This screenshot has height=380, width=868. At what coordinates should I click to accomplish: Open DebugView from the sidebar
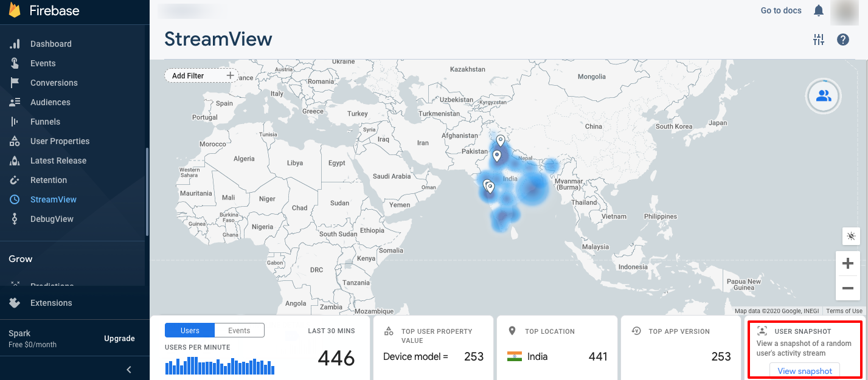(52, 219)
